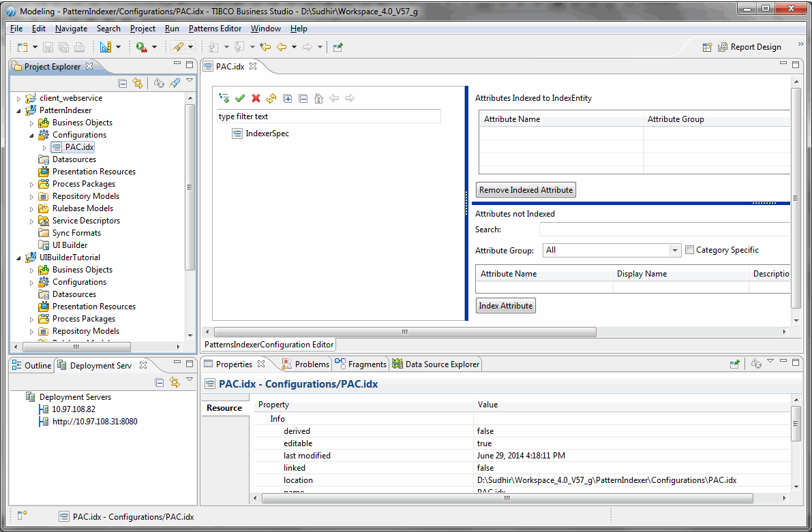Expand the client_webservice project

[x=18, y=98]
